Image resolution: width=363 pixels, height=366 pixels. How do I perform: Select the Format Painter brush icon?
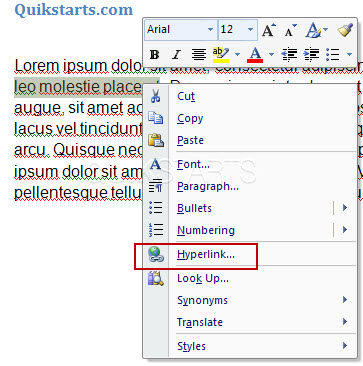345,30
